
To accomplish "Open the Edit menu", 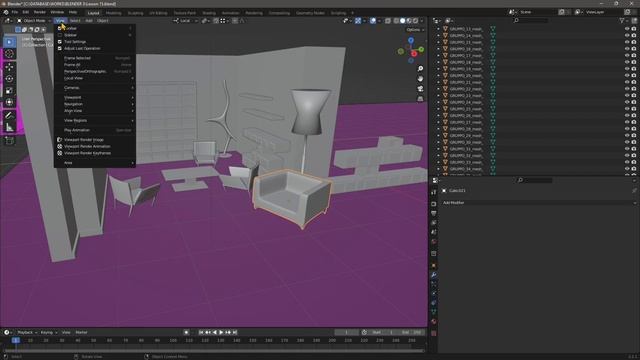I will [x=26, y=12].
